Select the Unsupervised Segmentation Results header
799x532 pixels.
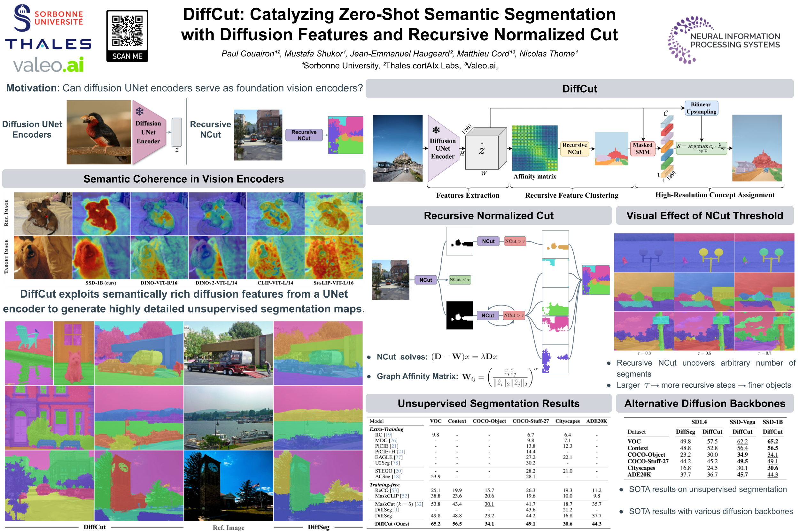coord(488,403)
